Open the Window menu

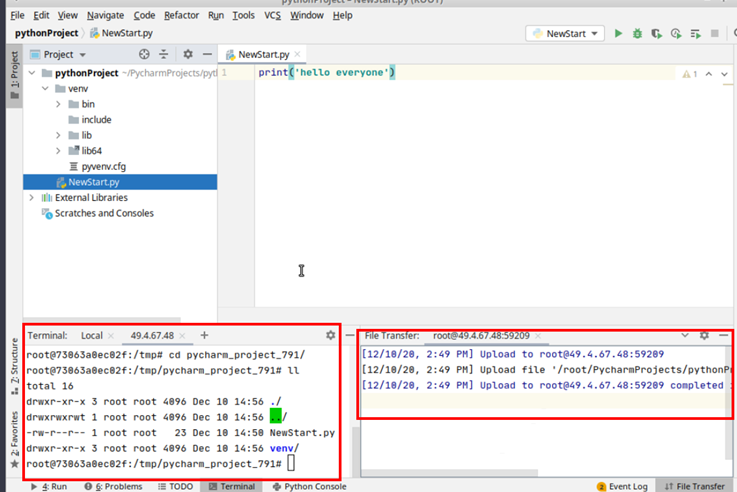(x=307, y=15)
